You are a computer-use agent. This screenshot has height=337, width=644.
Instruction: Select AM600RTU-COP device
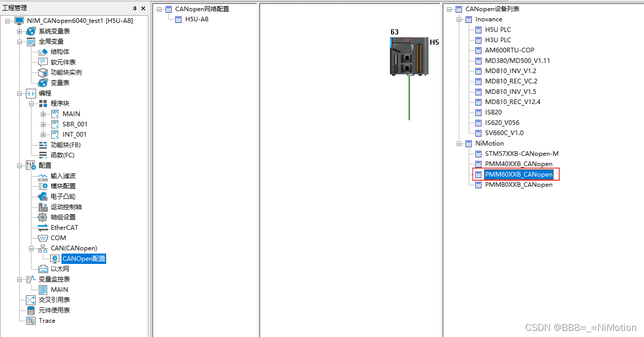(x=509, y=51)
